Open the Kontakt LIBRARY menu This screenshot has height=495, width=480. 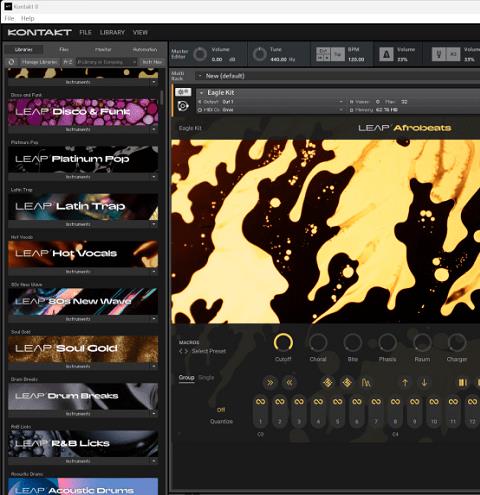point(112,32)
